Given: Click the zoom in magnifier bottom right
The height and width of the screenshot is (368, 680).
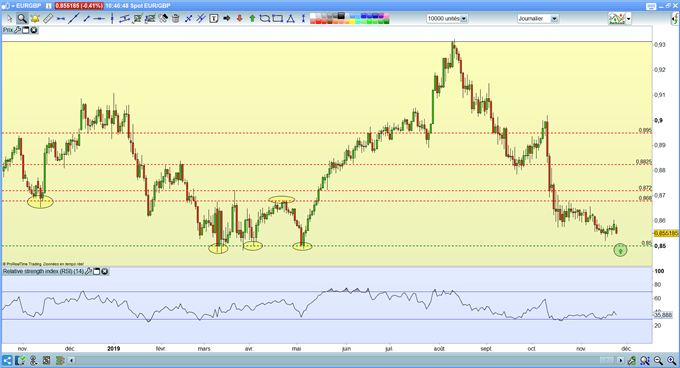Looking at the screenshot, I should tap(671, 360).
